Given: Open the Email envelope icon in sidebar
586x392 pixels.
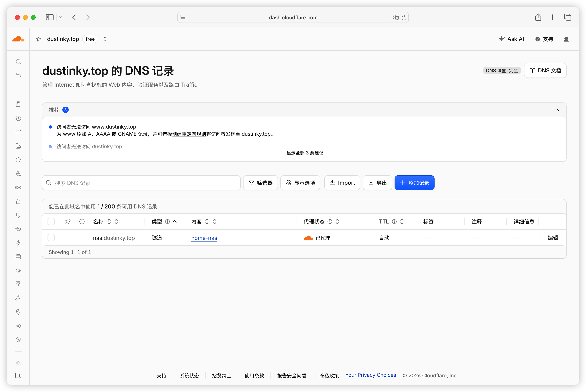Looking at the screenshot, I should (18, 187).
